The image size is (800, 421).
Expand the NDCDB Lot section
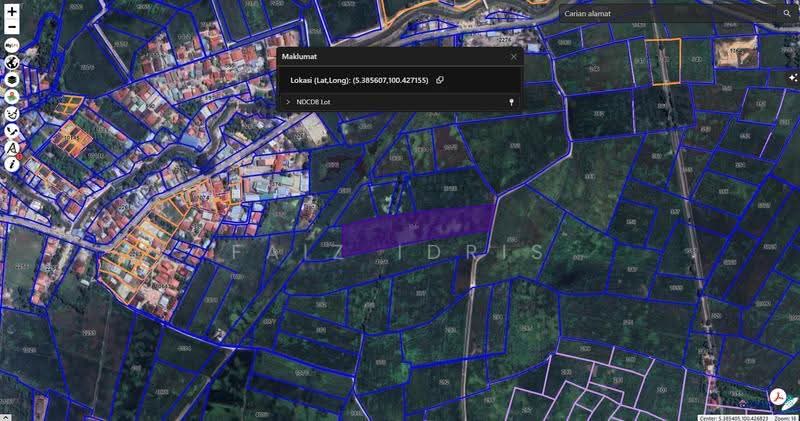click(288, 102)
